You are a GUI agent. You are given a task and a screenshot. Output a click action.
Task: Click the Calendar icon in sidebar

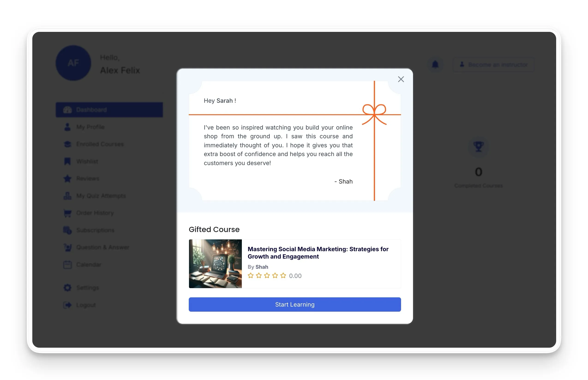pyautogui.click(x=67, y=265)
